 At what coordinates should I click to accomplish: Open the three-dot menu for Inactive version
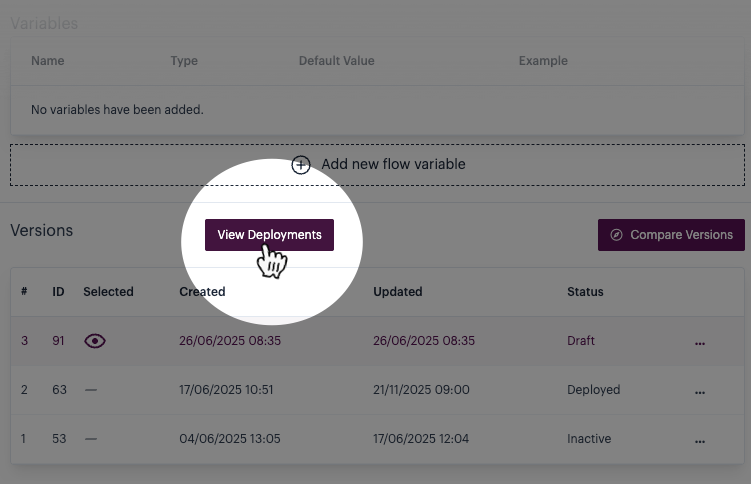click(700, 440)
